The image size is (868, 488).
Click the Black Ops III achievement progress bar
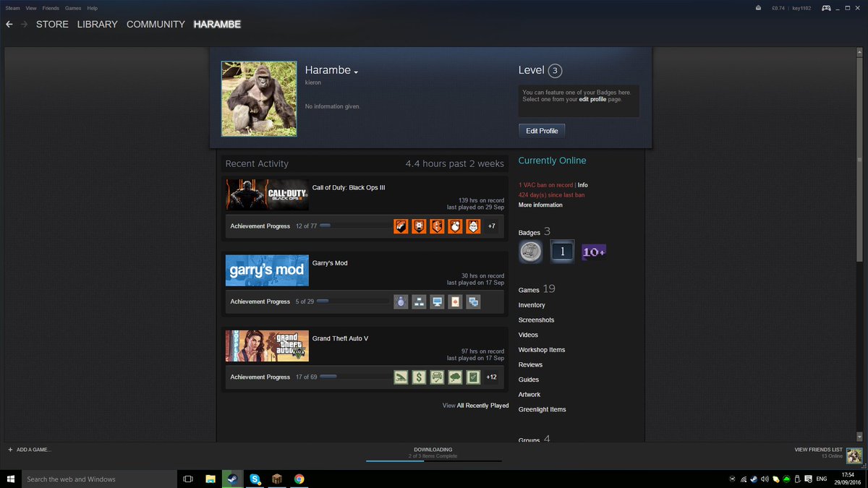(354, 226)
